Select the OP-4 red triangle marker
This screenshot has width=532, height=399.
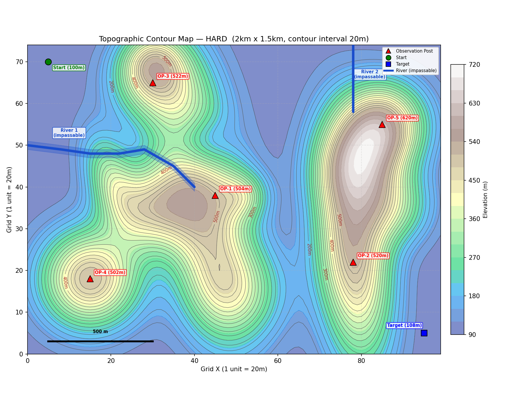click(x=90, y=279)
